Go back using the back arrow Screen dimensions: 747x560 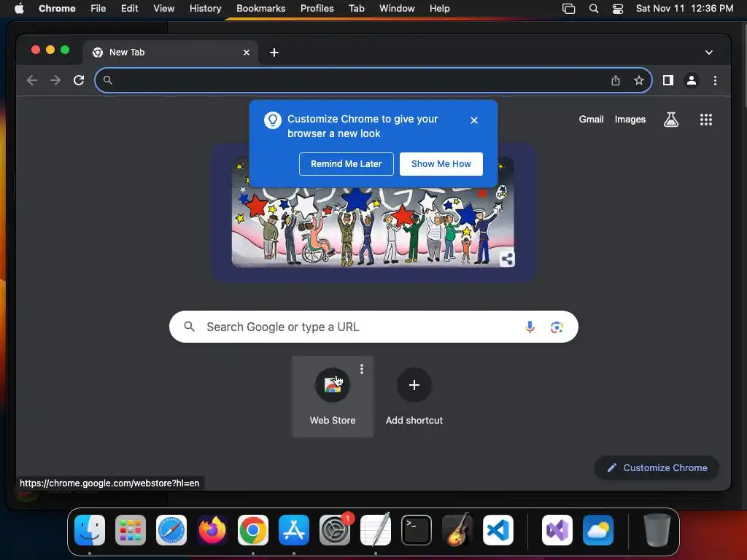pos(32,80)
